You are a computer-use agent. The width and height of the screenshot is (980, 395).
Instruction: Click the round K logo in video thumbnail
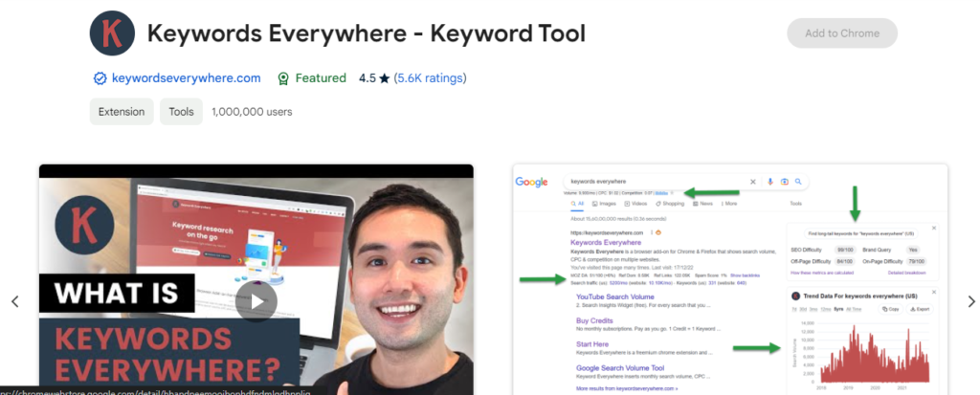click(84, 225)
